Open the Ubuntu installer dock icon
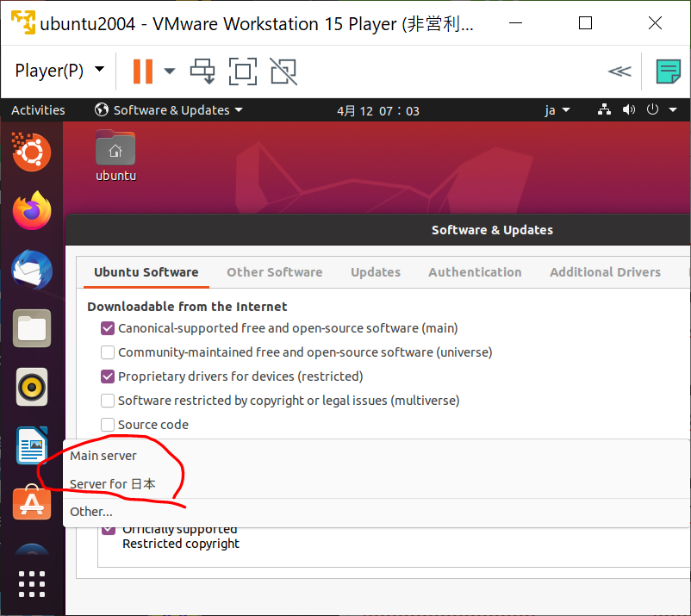 click(31, 152)
